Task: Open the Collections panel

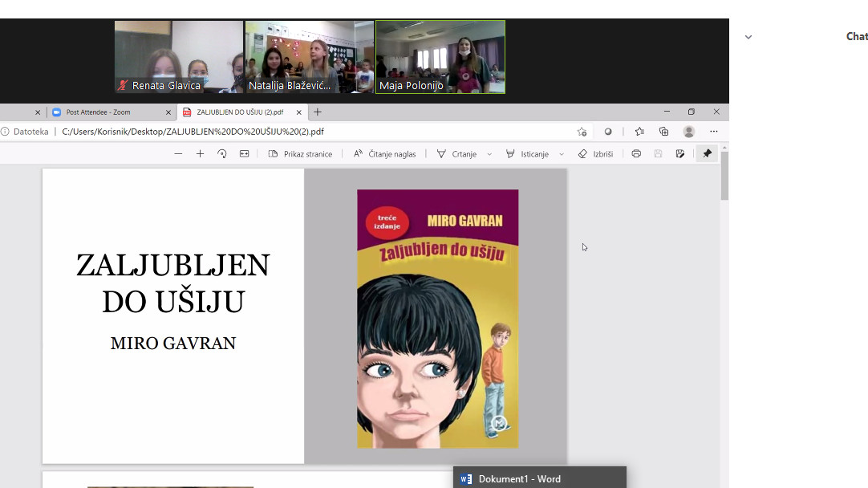Action: [x=663, y=132]
